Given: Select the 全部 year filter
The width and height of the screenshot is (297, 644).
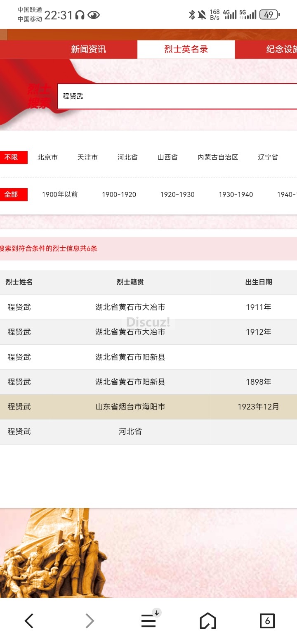Looking at the screenshot, I should coord(14,194).
